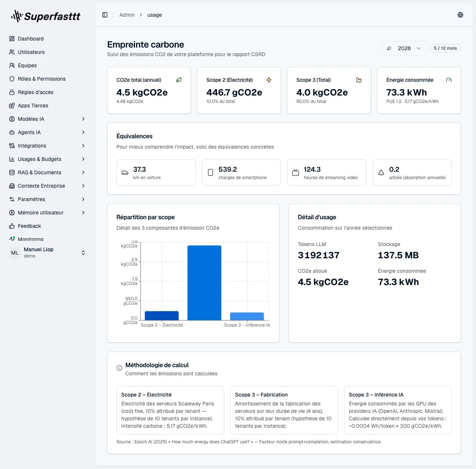Click the Stockage value 137.5 MB
476x469 pixels.
coord(398,255)
